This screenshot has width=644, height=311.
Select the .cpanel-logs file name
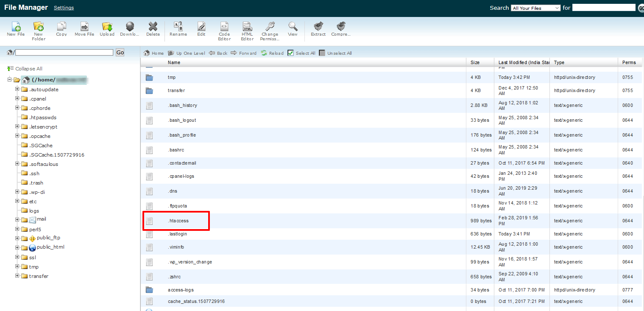[x=181, y=176]
